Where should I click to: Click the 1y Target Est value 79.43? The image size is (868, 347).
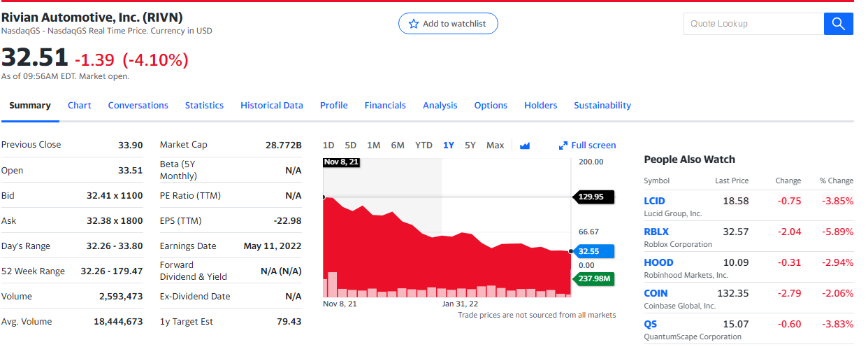tap(289, 322)
